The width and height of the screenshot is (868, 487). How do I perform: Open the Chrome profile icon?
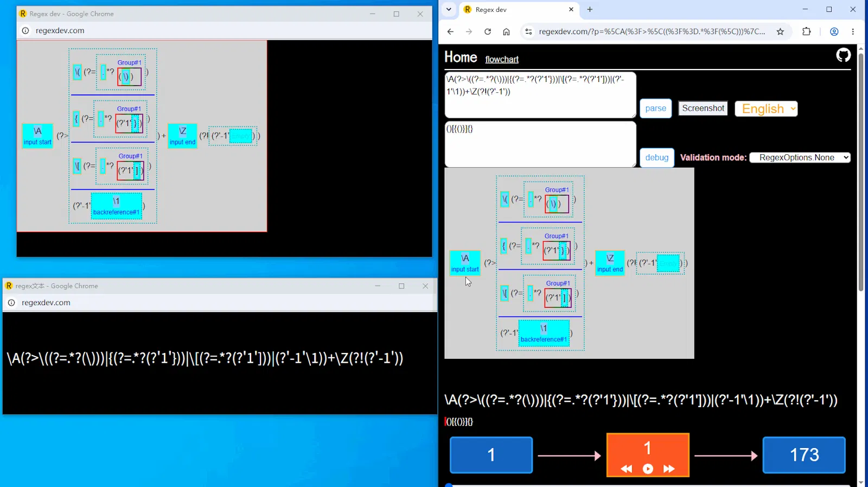[834, 31]
